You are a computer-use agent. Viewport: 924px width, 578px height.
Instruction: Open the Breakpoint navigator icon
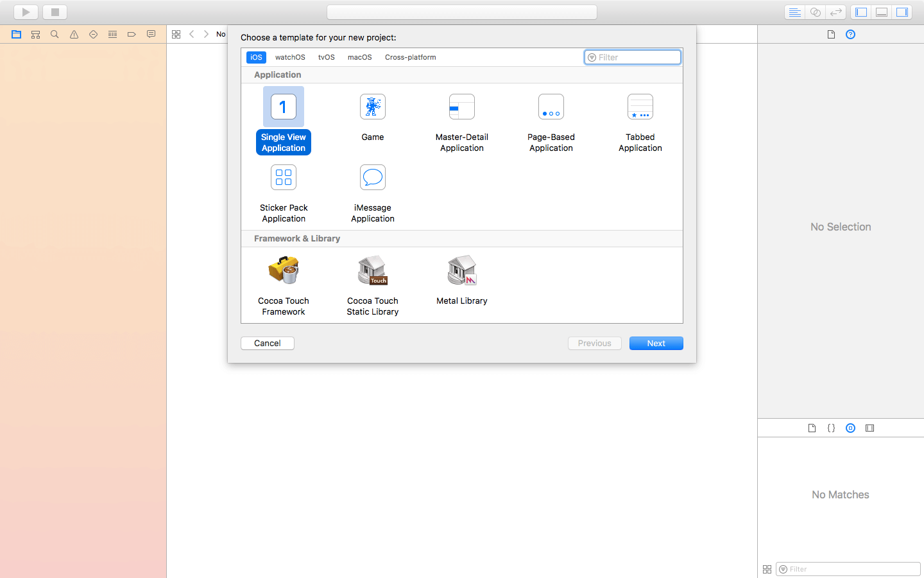tap(132, 34)
